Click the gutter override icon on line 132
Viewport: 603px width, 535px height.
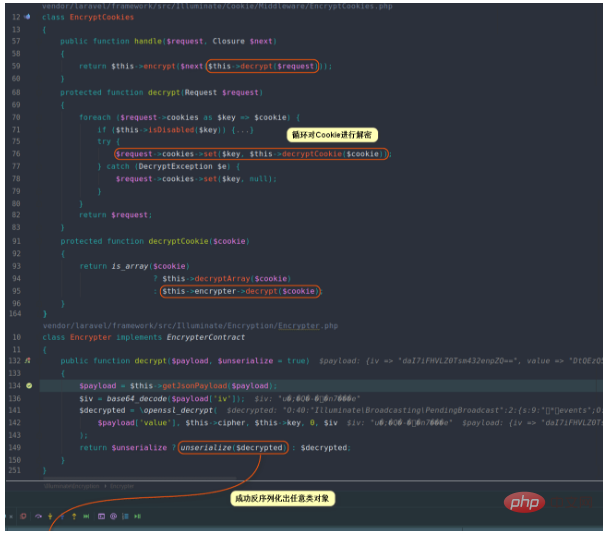[x=28, y=360]
